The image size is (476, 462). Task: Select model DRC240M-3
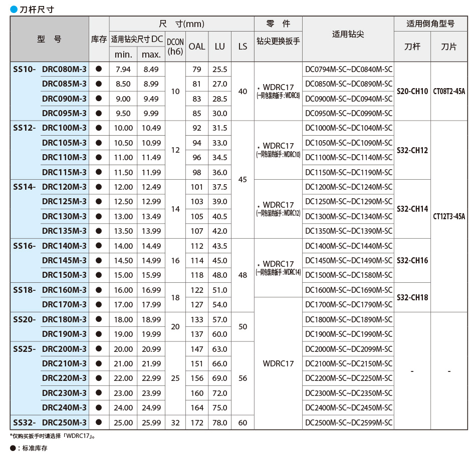pyautogui.click(x=64, y=407)
